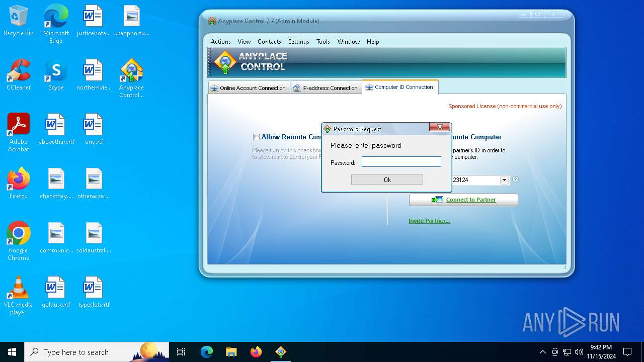Click the volume icon in tray
This screenshot has width=644, height=362.
click(x=579, y=352)
